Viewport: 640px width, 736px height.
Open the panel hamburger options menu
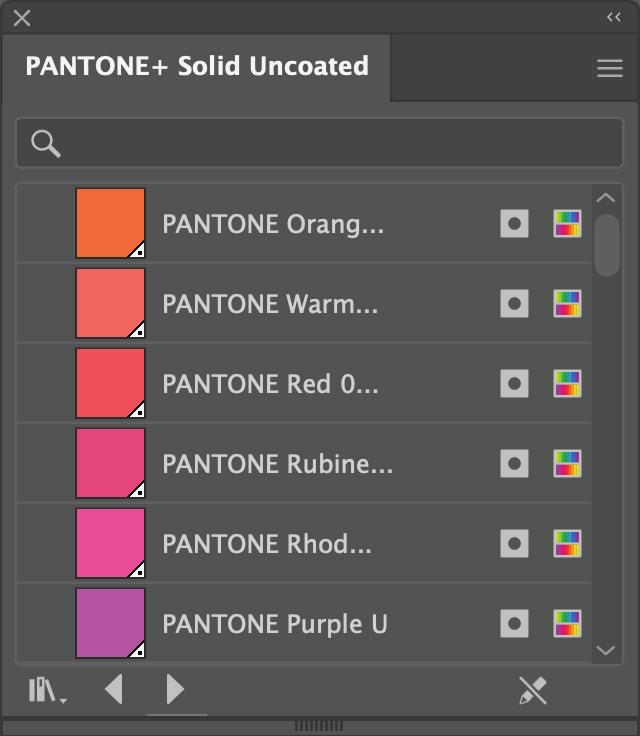(x=609, y=68)
